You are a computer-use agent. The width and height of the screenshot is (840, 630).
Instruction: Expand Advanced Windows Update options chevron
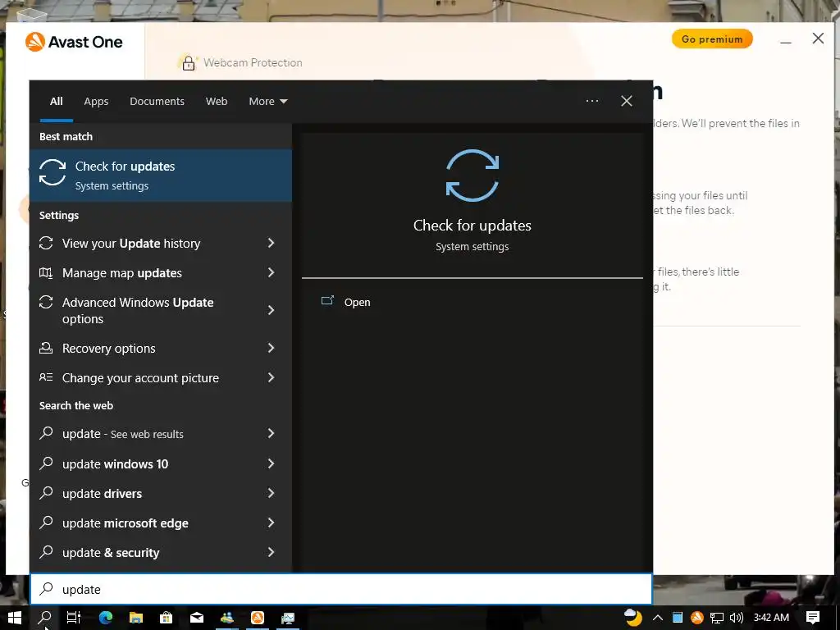[271, 310]
